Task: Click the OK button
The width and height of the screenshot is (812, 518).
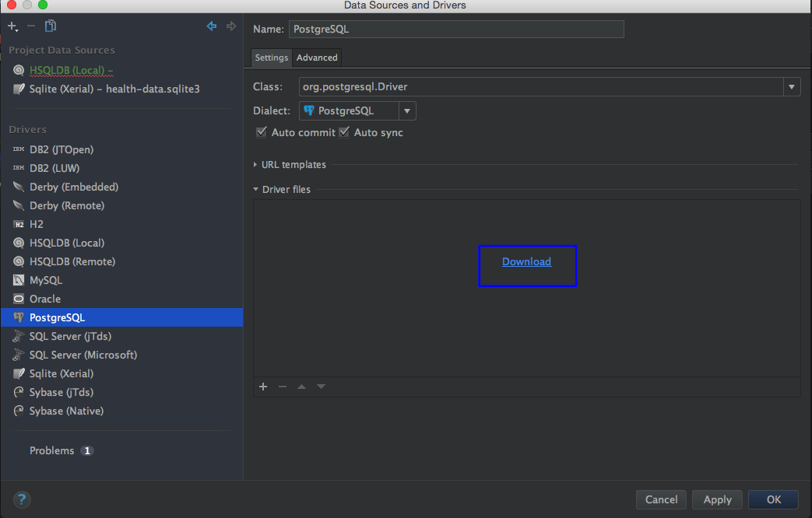Action: 774,499
